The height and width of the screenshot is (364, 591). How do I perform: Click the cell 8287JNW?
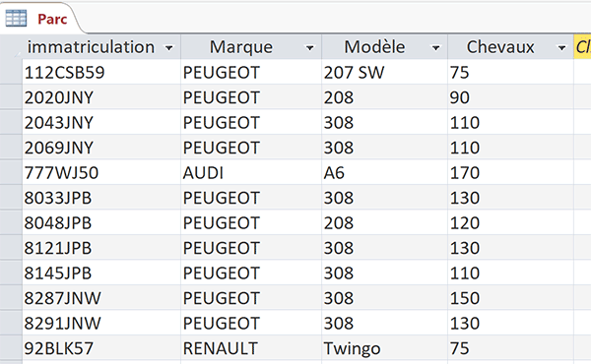click(101, 298)
